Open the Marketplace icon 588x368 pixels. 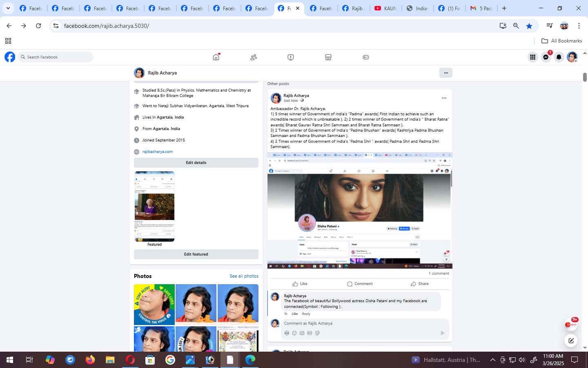click(x=328, y=57)
